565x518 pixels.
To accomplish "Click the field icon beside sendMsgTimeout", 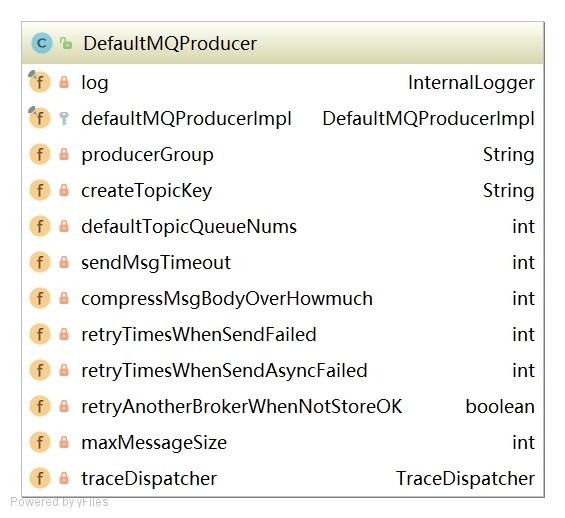I will [x=40, y=262].
